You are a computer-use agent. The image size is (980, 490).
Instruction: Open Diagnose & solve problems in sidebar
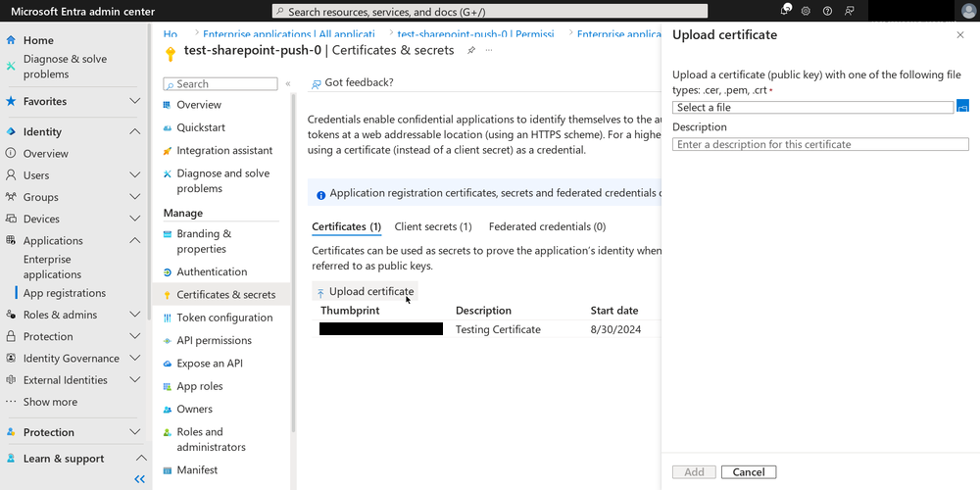(65, 67)
